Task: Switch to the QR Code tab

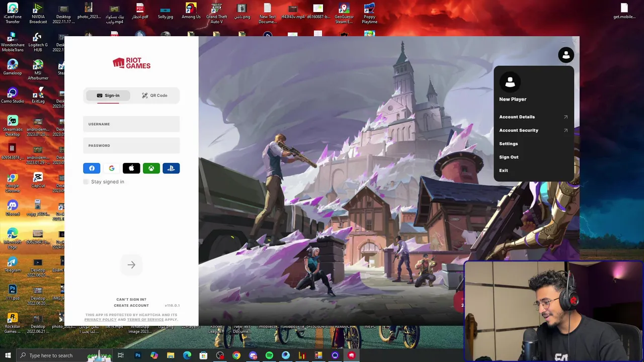Action: click(154, 96)
